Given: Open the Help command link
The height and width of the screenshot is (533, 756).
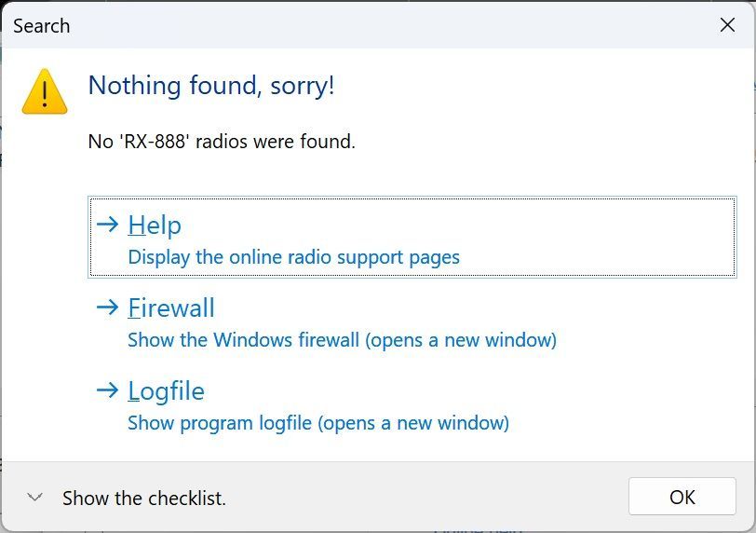Looking at the screenshot, I should coord(155,225).
